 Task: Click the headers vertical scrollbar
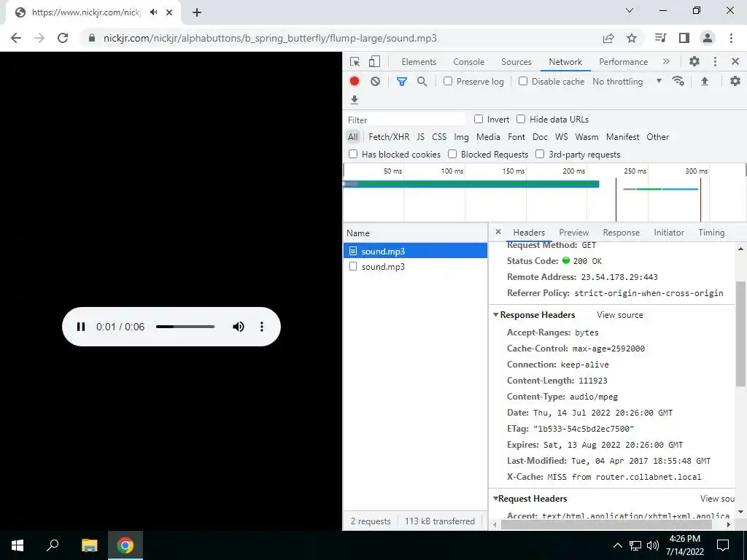tap(741, 333)
